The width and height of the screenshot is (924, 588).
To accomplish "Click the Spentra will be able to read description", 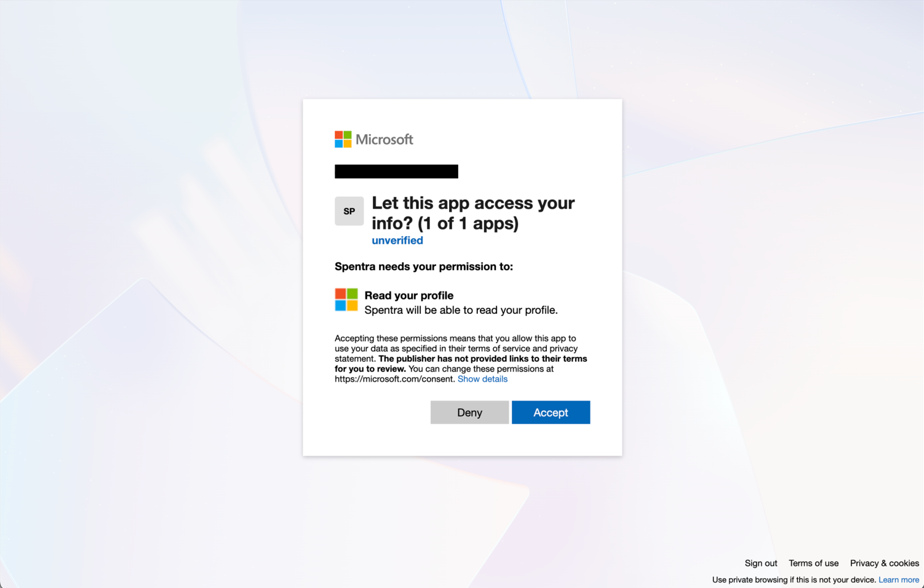I will (461, 310).
